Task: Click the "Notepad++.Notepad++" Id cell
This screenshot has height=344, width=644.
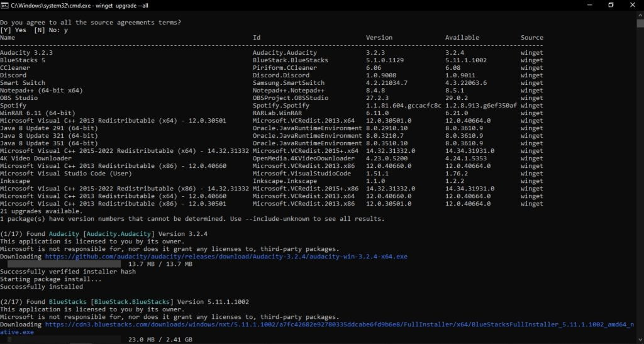Action: pyautogui.click(x=288, y=91)
